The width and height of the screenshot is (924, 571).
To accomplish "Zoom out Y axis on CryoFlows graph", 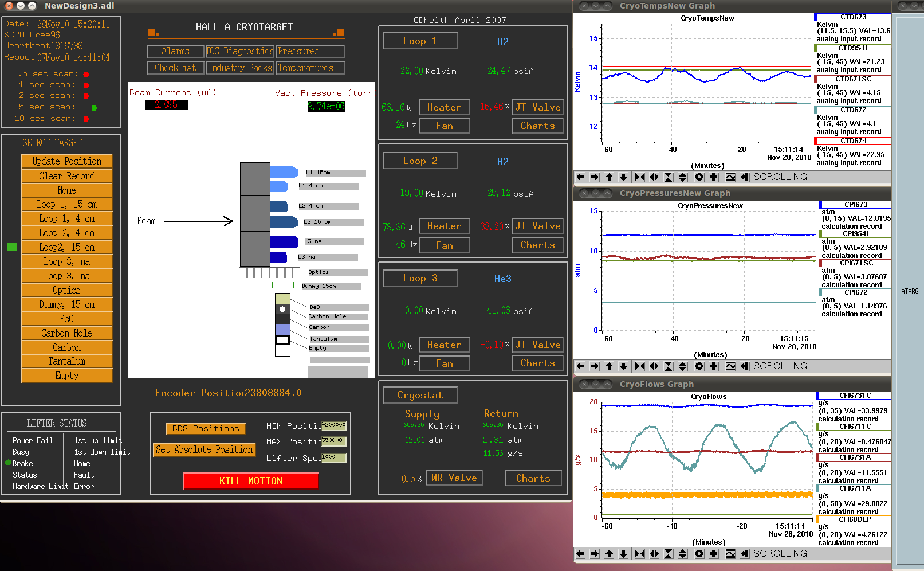I will click(x=683, y=554).
